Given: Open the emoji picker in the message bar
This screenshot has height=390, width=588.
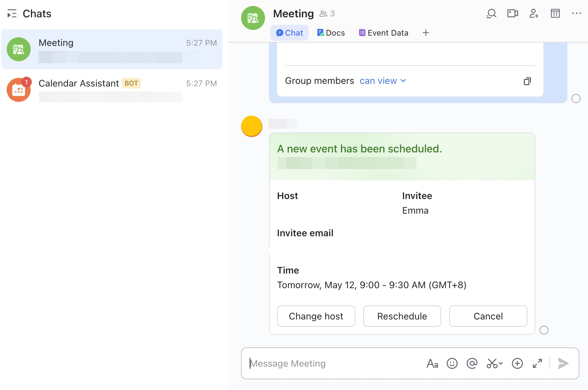Looking at the screenshot, I should tap(452, 363).
